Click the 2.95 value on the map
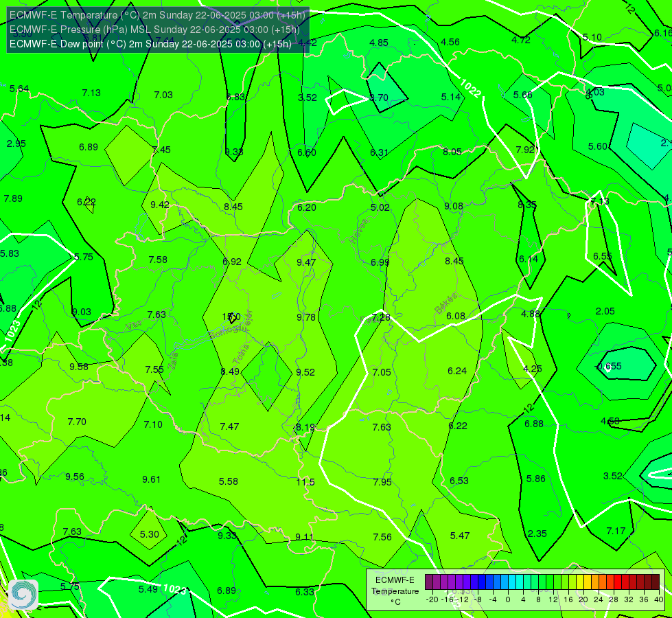The height and width of the screenshot is (618, 672). pos(16,144)
